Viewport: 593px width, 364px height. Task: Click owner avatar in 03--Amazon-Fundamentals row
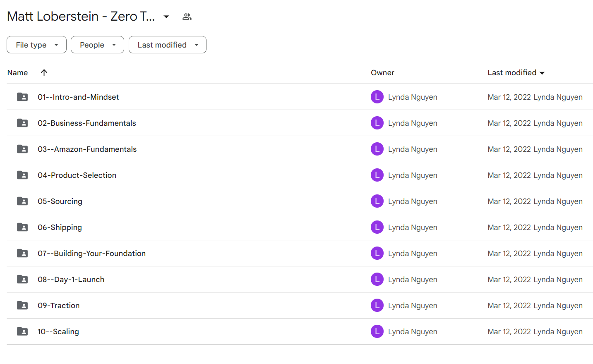[377, 149]
